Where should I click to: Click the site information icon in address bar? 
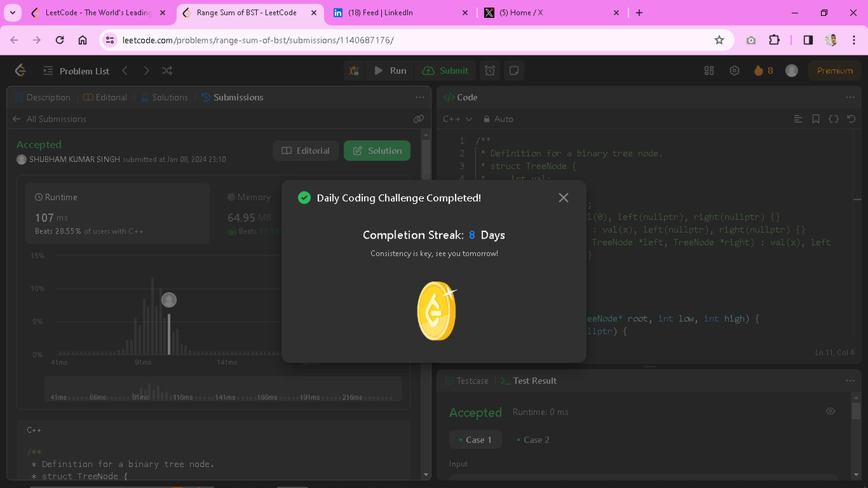[110, 40]
